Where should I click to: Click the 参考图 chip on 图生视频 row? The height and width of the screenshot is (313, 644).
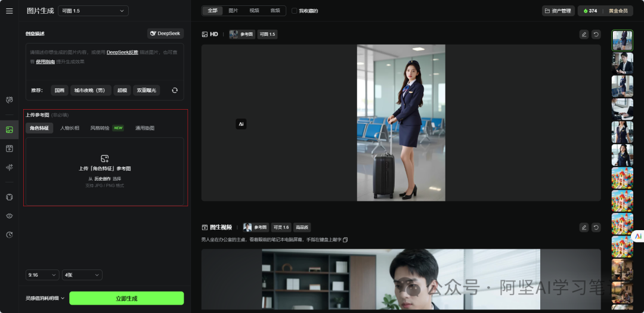(255, 227)
